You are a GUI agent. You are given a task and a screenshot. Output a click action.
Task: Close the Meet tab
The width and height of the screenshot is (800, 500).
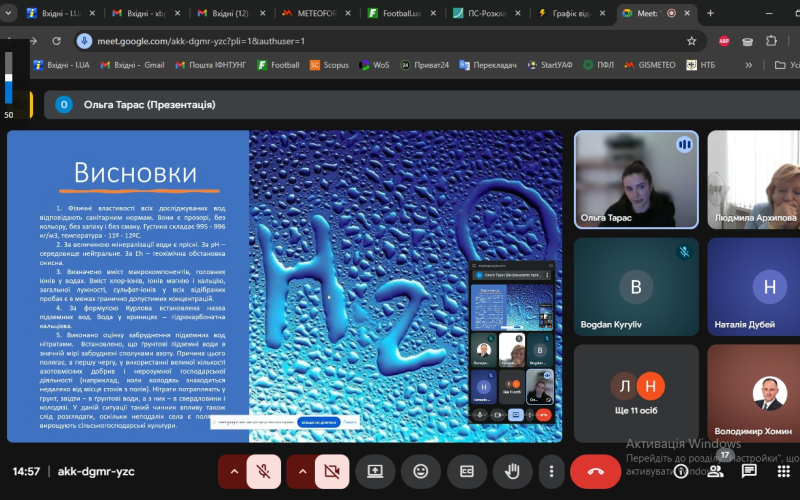click(687, 13)
